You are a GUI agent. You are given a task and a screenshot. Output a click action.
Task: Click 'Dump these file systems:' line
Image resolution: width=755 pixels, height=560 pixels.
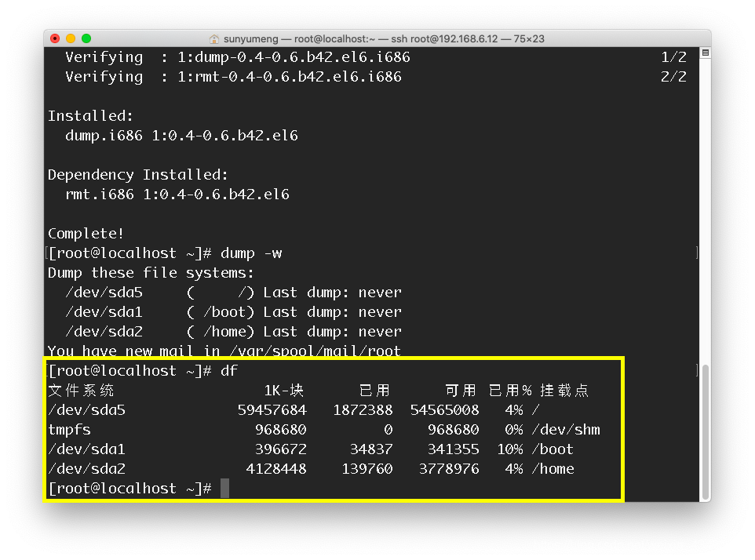(x=151, y=273)
